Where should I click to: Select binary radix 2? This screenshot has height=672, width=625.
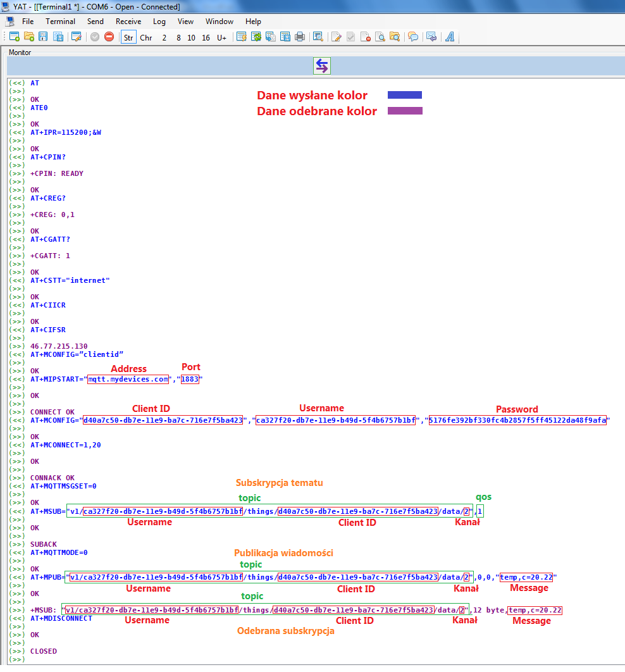[x=164, y=38]
